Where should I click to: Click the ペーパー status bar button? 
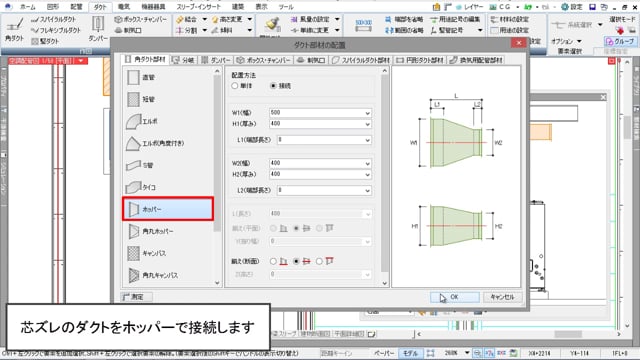click(x=384, y=353)
